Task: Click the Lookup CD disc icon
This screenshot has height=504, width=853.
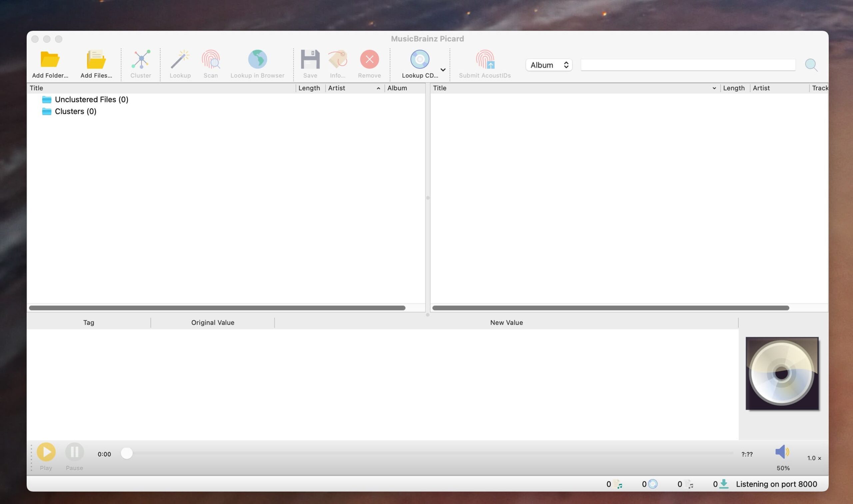Action: click(x=420, y=59)
